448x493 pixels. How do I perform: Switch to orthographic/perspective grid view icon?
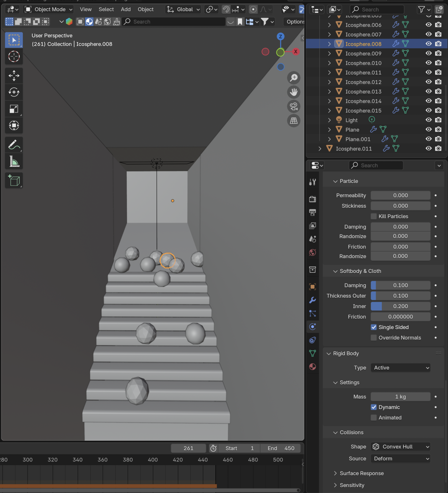(294, 121)
